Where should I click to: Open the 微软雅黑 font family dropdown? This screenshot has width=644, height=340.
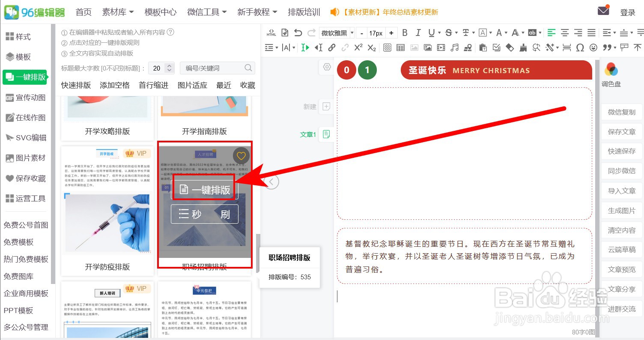[337, 32]
